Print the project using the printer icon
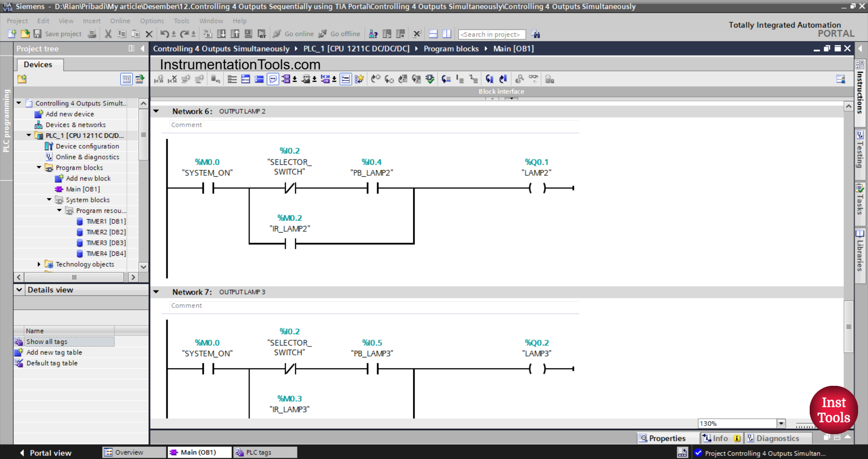Screen dimensions: 868x459 pos(92,34)
